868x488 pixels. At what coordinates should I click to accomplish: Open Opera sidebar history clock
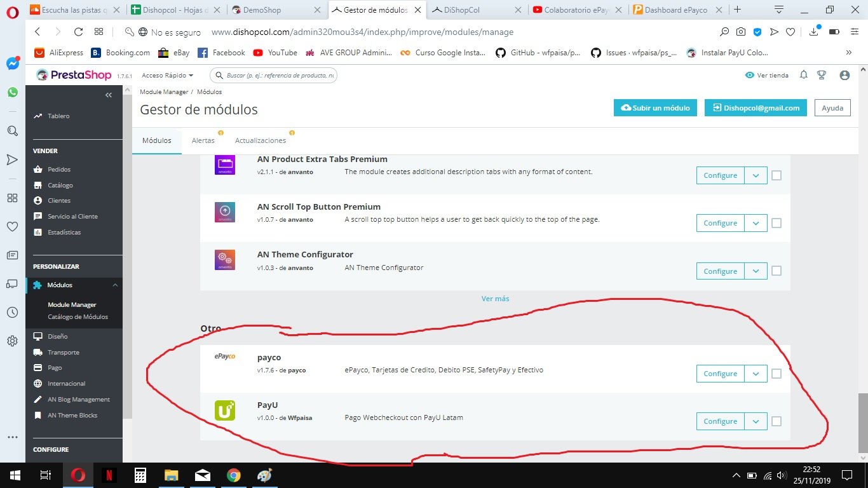coord(12,312)
